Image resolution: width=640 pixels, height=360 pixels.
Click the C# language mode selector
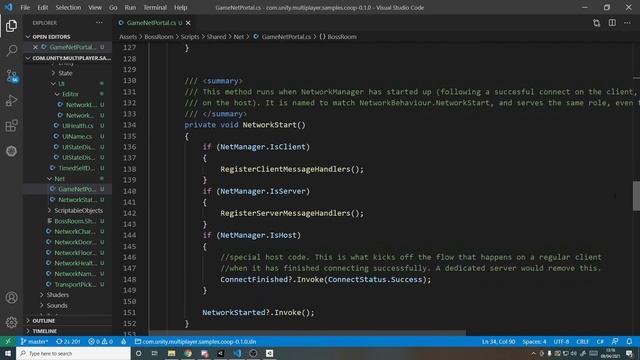click(x=600, y=342)
